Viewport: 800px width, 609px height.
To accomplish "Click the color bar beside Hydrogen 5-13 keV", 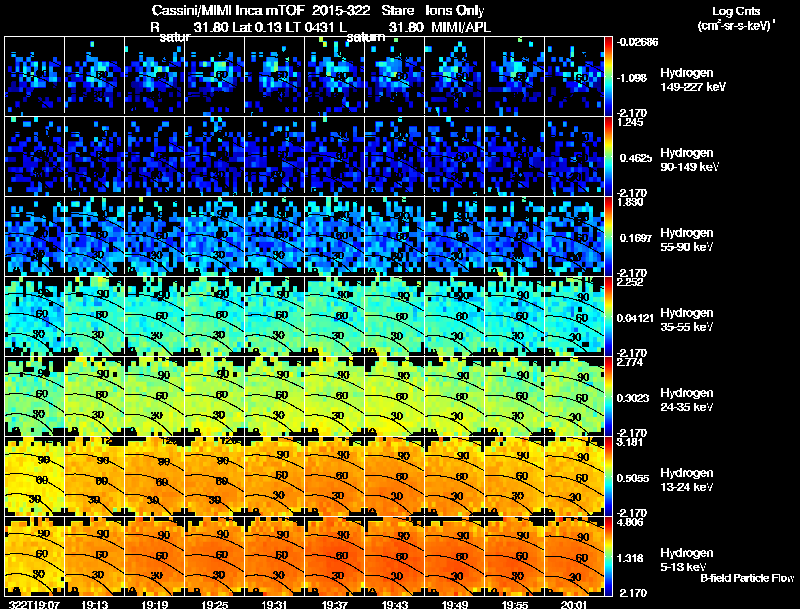I will (x=608, y=557).
